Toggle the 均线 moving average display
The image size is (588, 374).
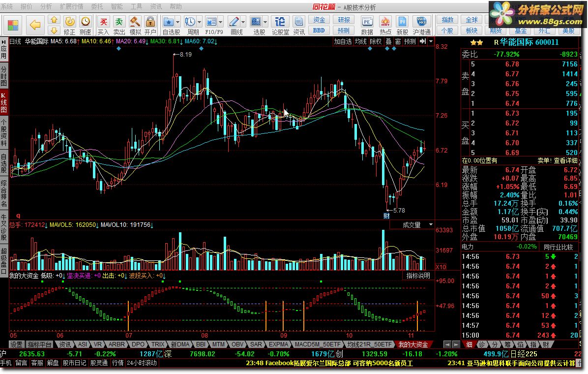[361, 41]
